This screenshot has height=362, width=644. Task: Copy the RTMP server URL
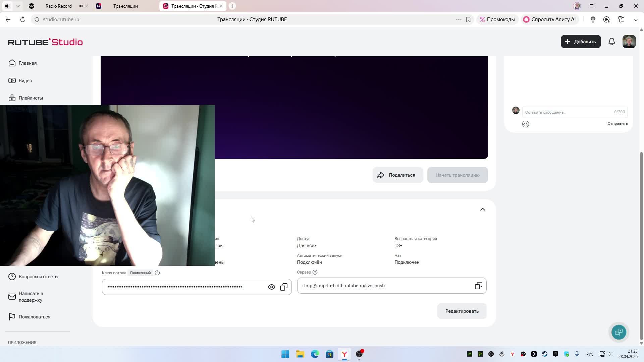coord(478,286)
